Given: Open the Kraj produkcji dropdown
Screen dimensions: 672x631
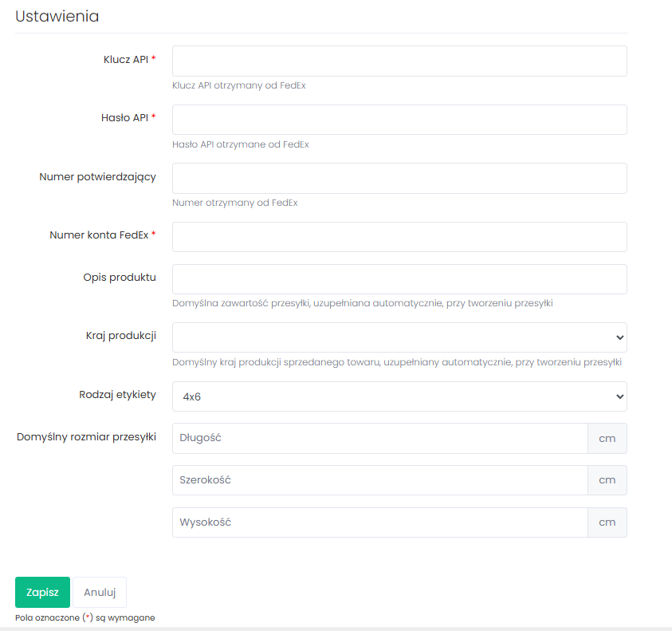Looking at the screenshot, I should point(399,337).
